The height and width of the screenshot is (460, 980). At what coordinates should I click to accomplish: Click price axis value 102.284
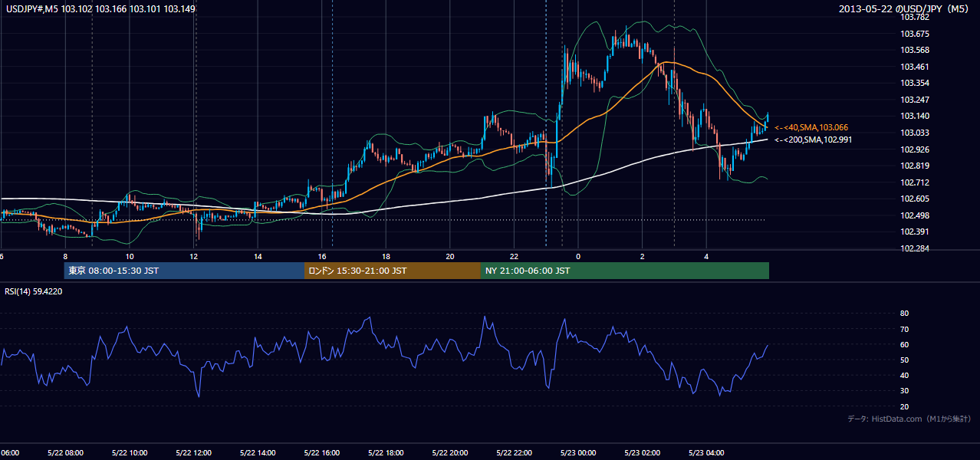pyautogui.click(x=915, y=248)
